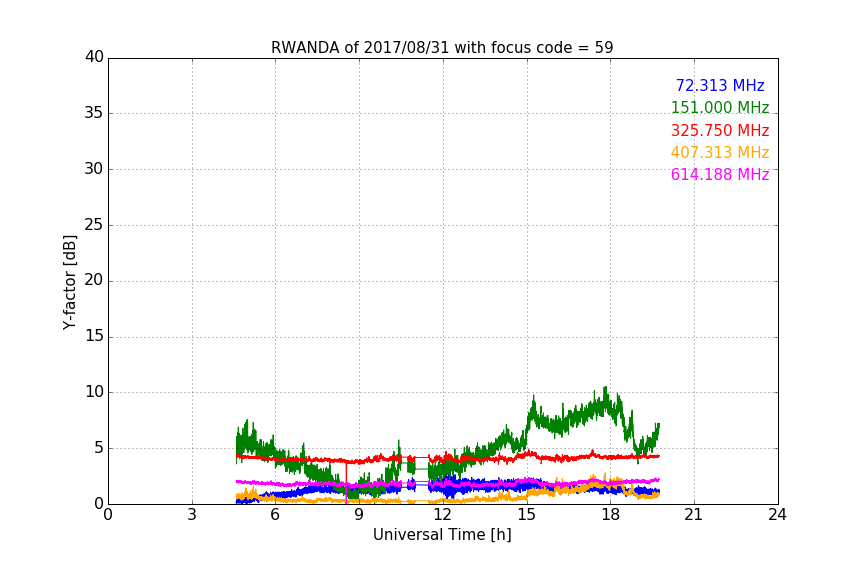
Task: Click the y-axis tick label 35
Action: tap(94, 113)
